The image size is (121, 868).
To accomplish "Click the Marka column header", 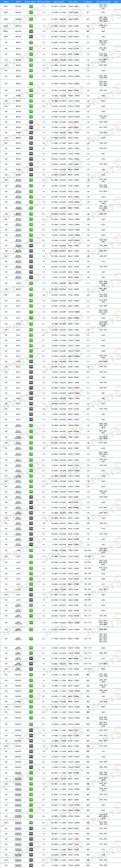I will tap(6, 2).
